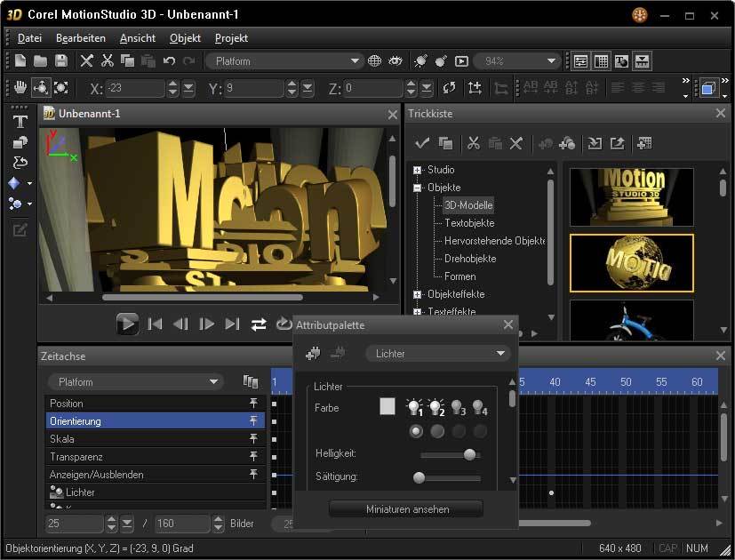The height and width of the screenshot is (560, 735).
Task: Toggle light bulb 2 off
Action: (436, 407)
